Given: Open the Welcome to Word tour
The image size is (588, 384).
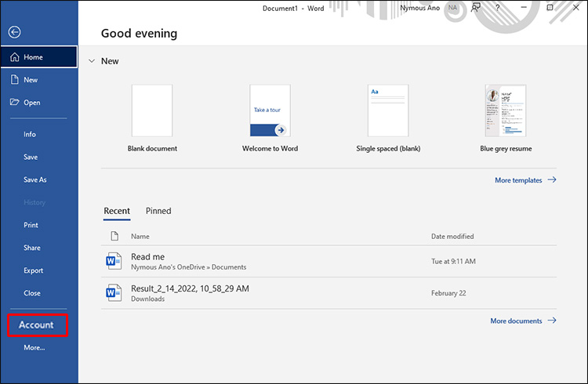Looking at the screenshot, I should (x=270, y=110).
